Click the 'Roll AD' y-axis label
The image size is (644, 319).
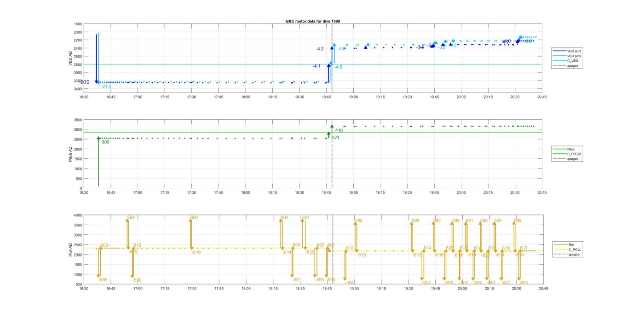click(71, 249)
